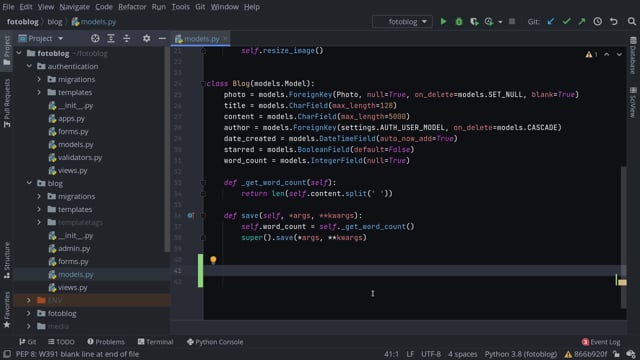Open the Problems tool window
Image resolution: width=640 pixels, height=360 pixels.
point(106,342)
